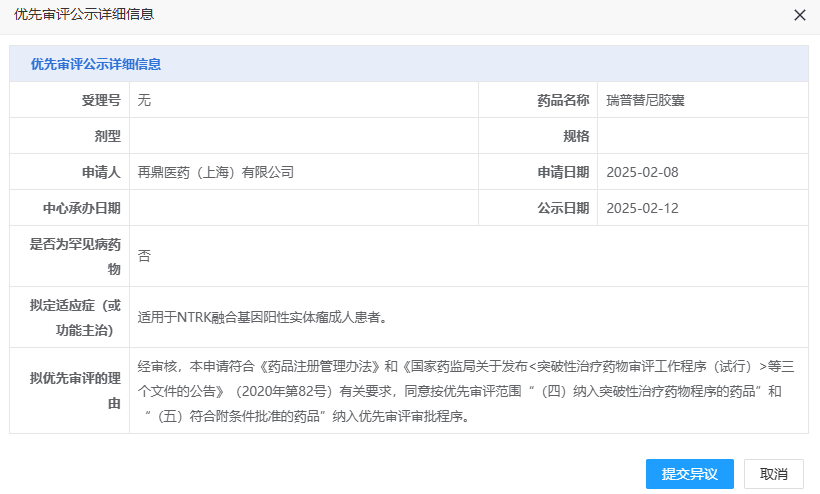Viewport: 820px width, 494px height.
Task: Close the dialog with the X icon
Action: 799,15
